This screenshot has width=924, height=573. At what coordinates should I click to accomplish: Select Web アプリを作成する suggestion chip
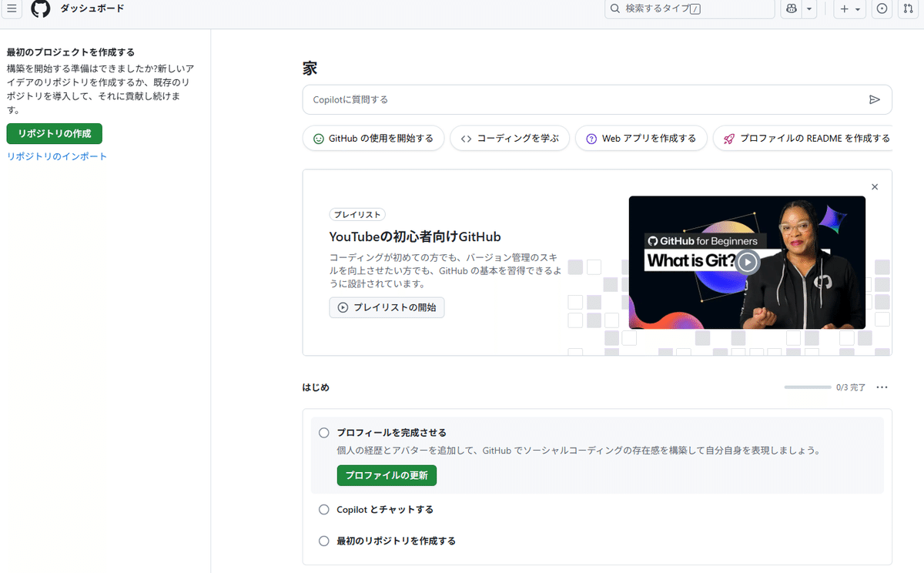(x=641, y=139)
